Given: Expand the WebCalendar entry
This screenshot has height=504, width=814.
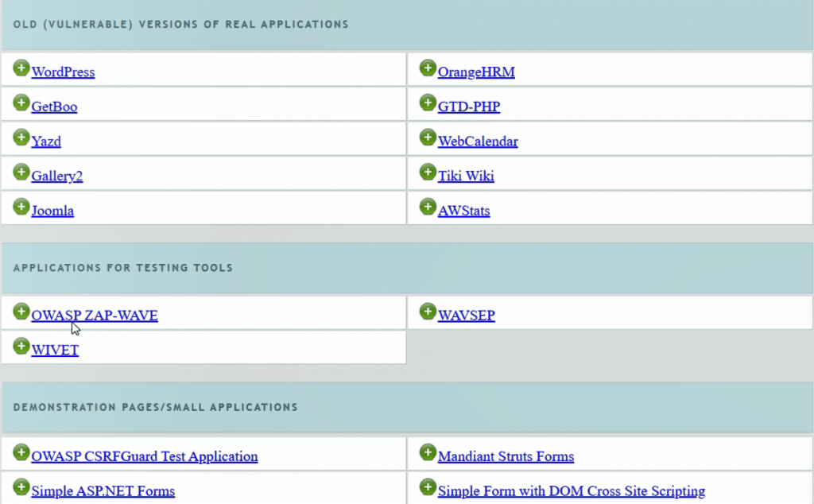Looking at the screenshot, I should pos(428,137).
